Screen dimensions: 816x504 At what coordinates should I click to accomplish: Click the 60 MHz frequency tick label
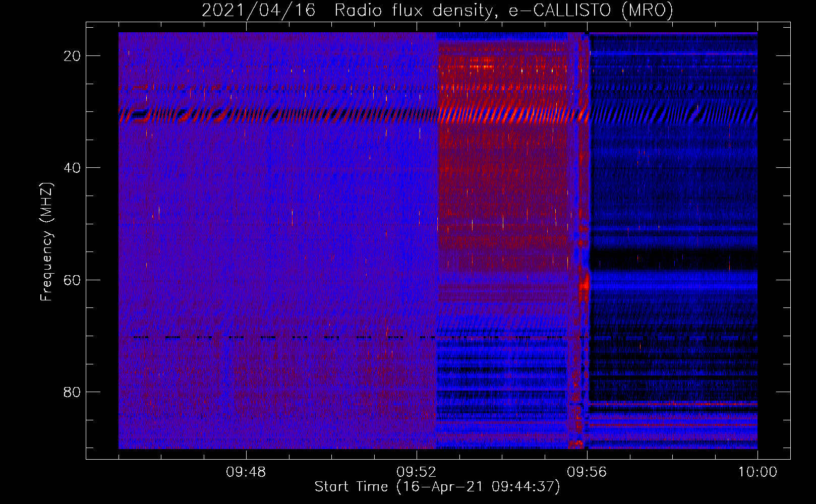[x=72, y=280]
